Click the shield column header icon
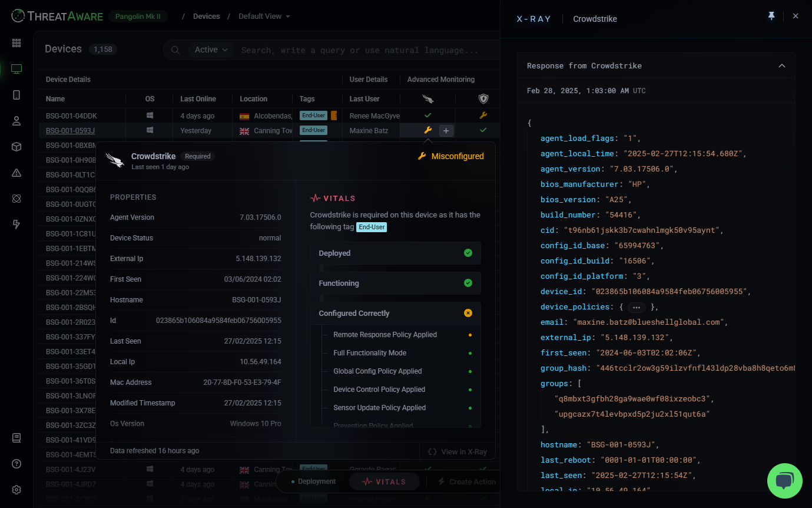Image resolution: width=812 pixels, height=508 pixels. tap(483, 98)
